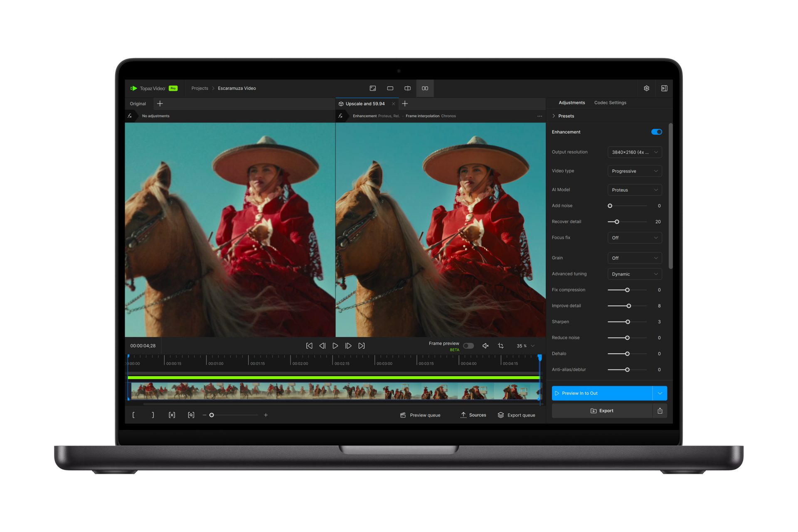Select the Upscale and 59.94 tab

[365, 103]
